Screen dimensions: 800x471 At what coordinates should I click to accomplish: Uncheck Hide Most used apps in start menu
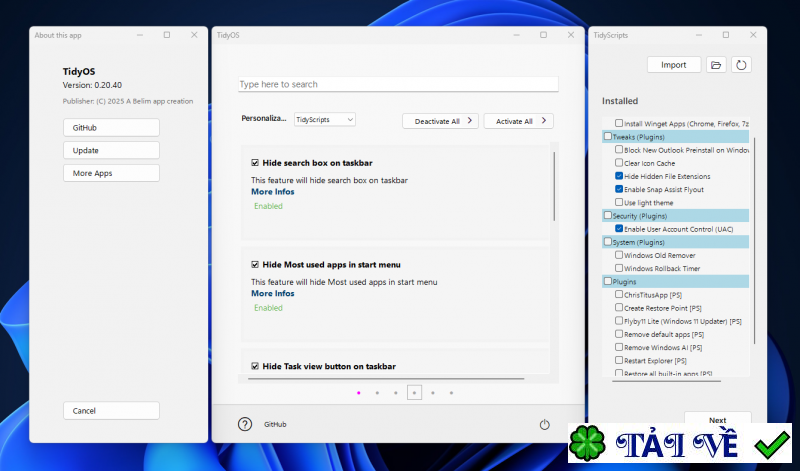pyautogui.click(x=255, y=264)
